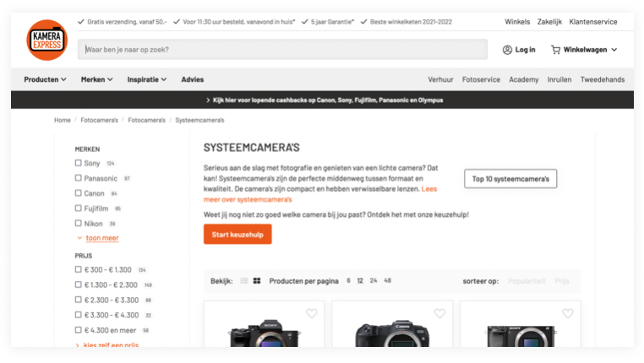Show 6 products per page
This screenshot has width=644, height=363.
tap(348, 280)
